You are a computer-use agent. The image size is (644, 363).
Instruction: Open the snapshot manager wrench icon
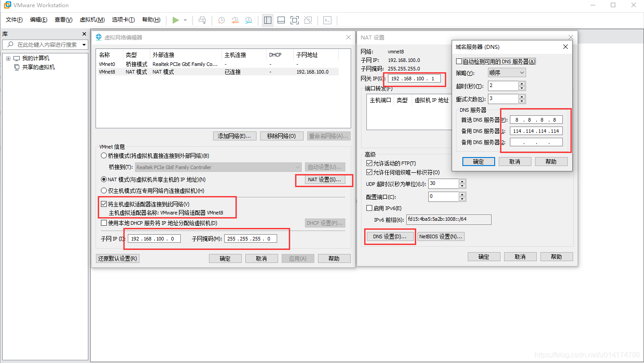pyautogui.click(x=248, y=20)
